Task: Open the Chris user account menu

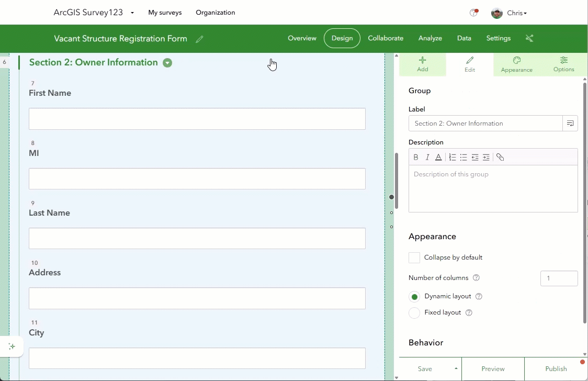Action: 510,13
